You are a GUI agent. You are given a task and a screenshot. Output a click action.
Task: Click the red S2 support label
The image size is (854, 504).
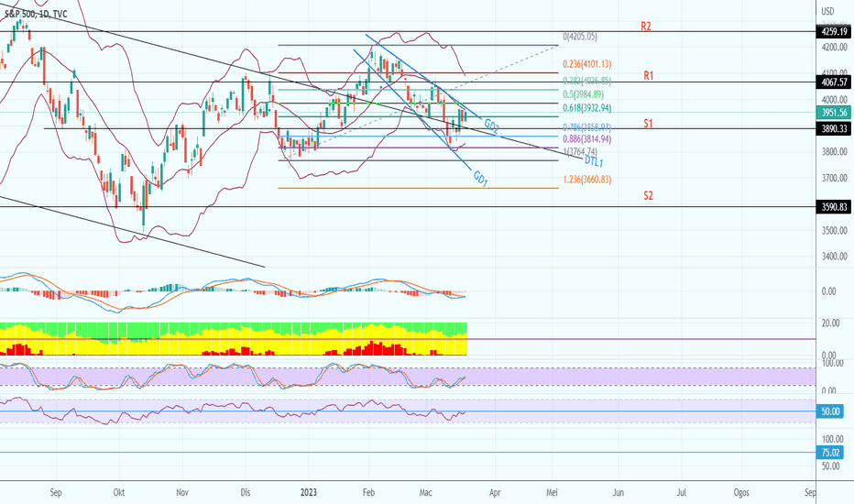pos(648,195)
